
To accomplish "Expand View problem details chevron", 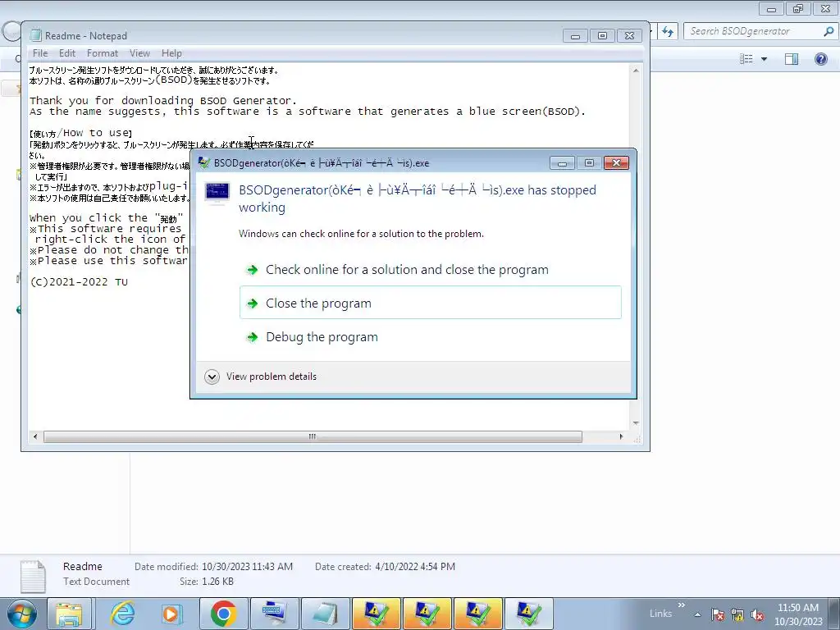I will pos(212,377).
